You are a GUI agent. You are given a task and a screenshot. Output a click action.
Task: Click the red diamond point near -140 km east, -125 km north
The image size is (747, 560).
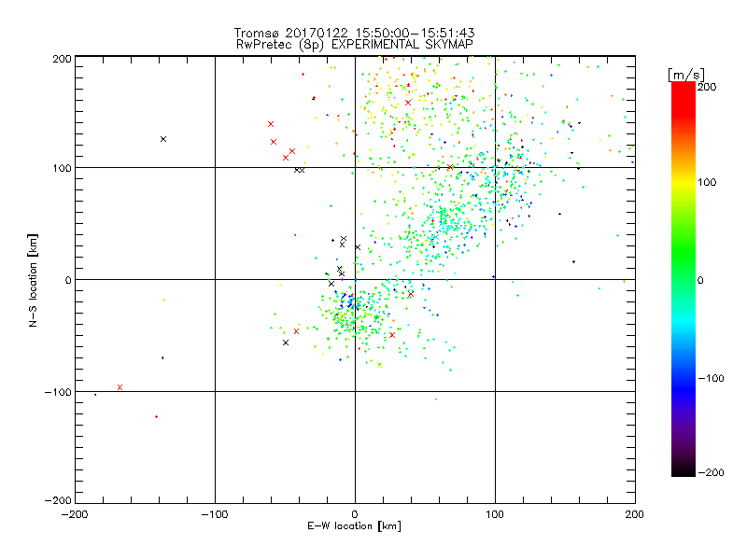point(156,416)
